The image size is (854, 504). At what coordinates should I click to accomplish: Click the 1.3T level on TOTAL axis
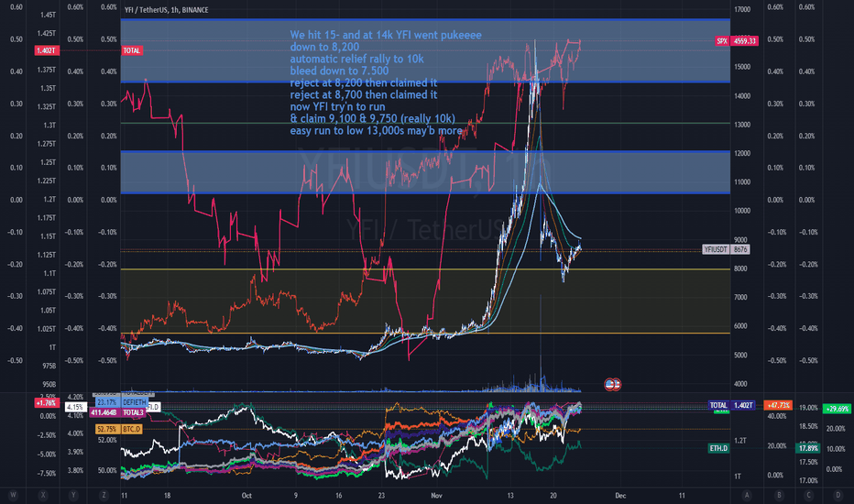pos(49,126)
